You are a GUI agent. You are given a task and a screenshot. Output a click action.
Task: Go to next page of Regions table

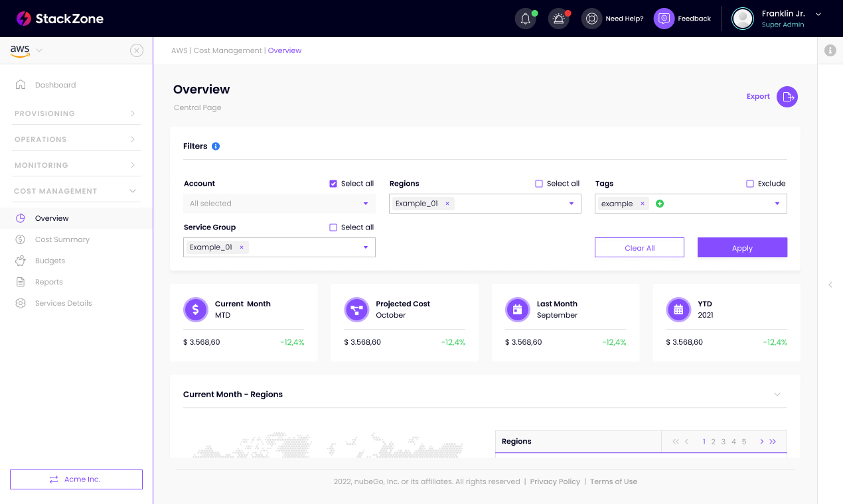tap(762, 442)
